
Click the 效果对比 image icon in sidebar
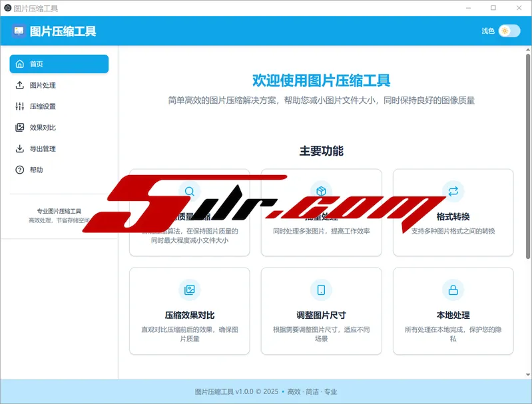19,128
